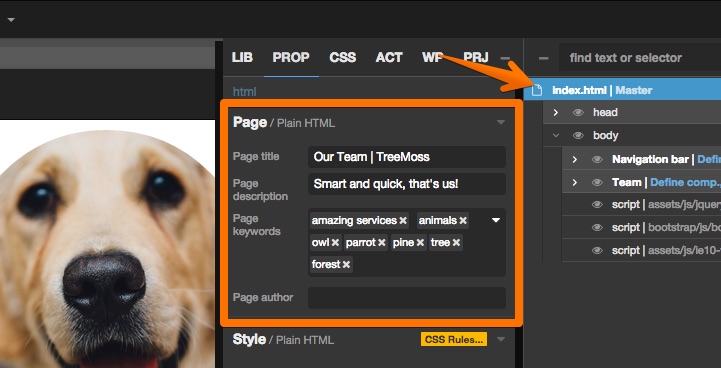The width and height of the screenshot is (721, 368).
Task: Select the script bootstrap/js row
Action: (x=641, y=228)
